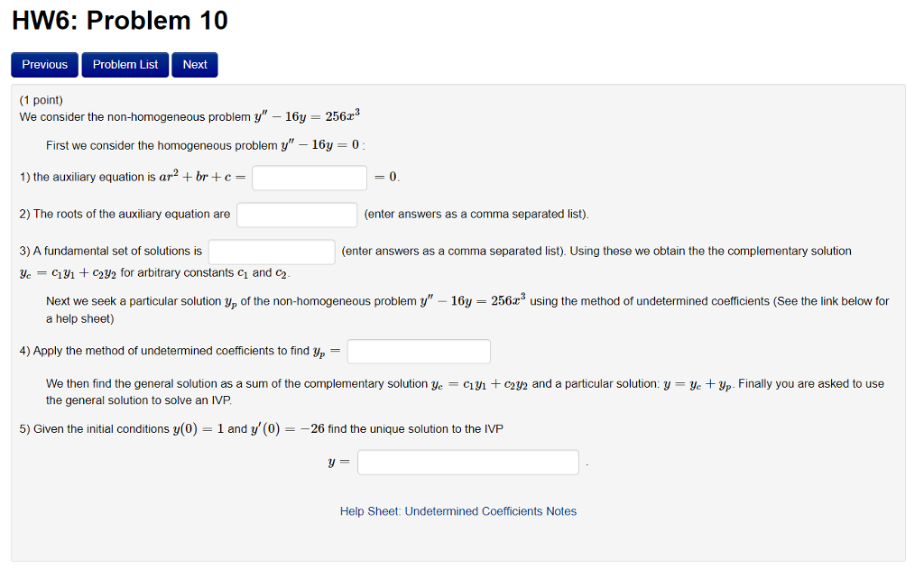Select the roots of auxiliary equation input box
The width and height of the screenshot is (924, 569).
coord(296,214)
